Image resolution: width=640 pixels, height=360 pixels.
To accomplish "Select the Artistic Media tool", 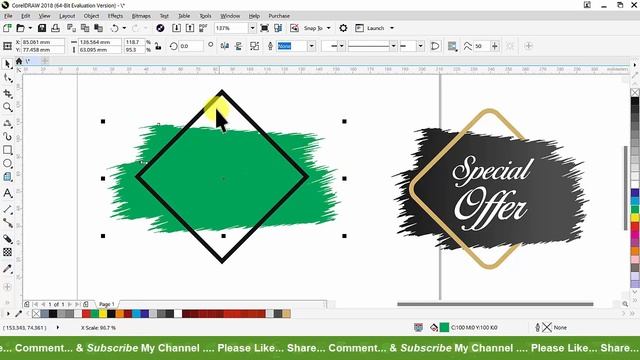I will pos(7,136).
